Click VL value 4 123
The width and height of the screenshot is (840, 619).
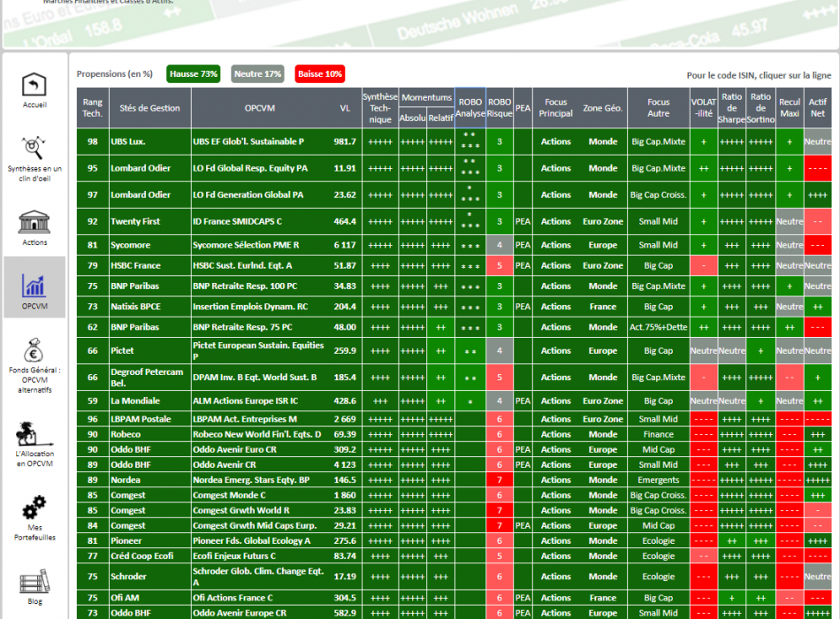tap(345, 464)
